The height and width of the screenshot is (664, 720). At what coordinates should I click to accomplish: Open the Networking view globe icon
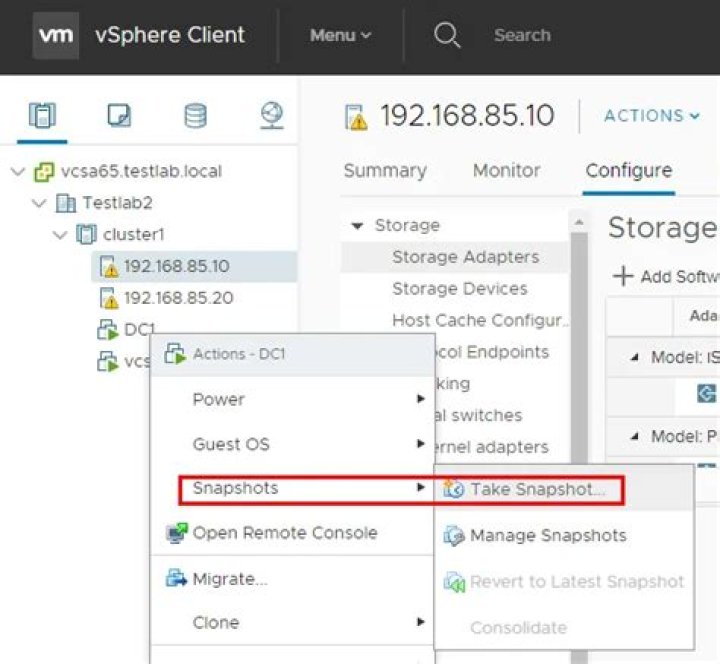coord(271,115)
